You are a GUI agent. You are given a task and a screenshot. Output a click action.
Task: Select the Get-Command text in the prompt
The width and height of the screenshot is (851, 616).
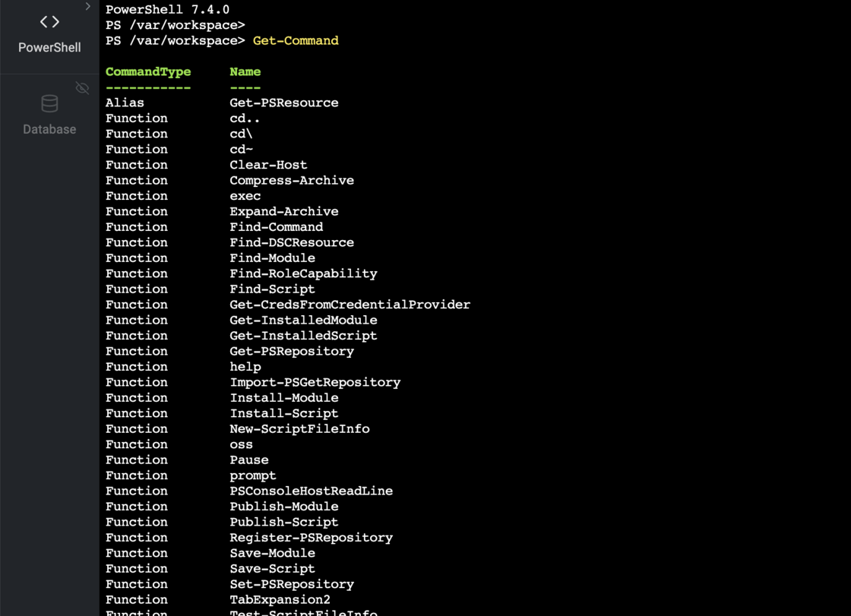point(296,40)
